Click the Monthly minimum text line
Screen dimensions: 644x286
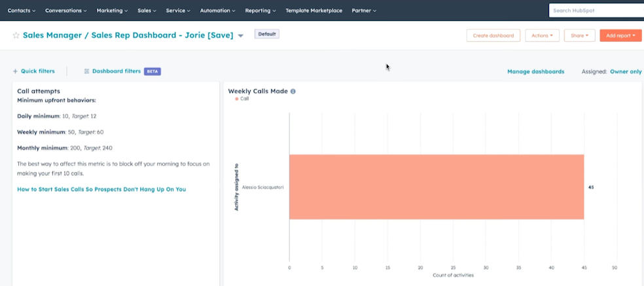pos(65,148)
